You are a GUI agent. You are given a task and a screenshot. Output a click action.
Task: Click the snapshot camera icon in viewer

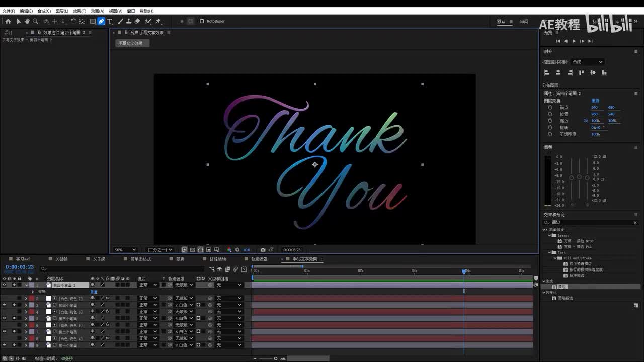[x=263, y=250]
